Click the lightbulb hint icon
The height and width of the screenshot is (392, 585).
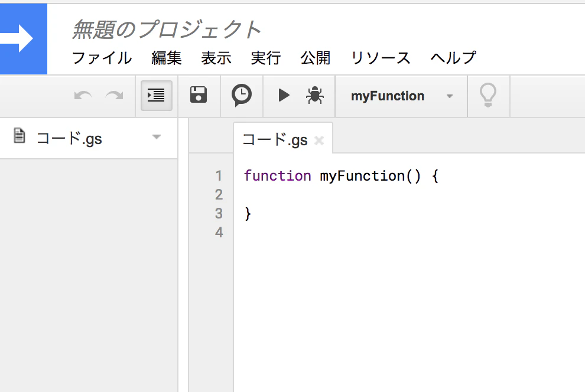tap(488, 96)
